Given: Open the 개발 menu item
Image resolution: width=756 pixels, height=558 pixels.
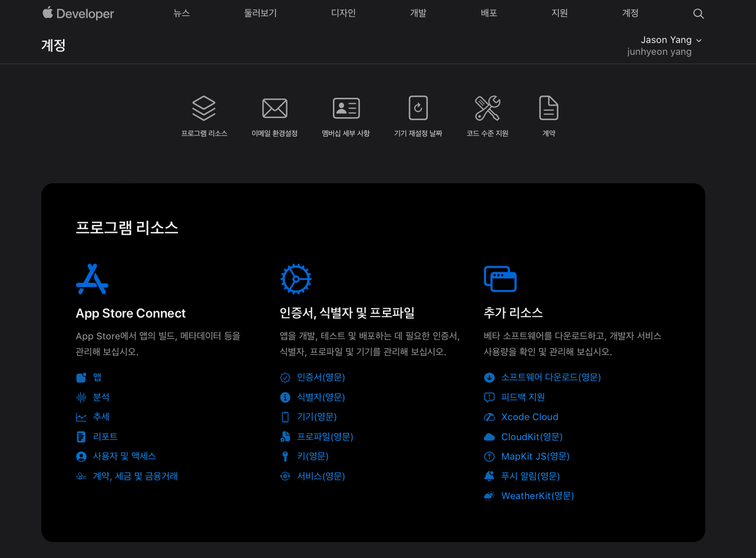Looking at the screenshot, I should [418, 13].
